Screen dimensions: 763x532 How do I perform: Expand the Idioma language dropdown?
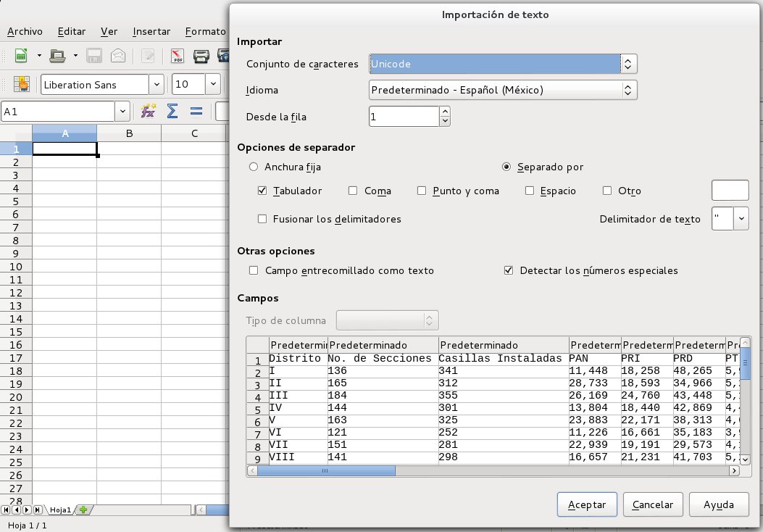(x=503, y=90)
